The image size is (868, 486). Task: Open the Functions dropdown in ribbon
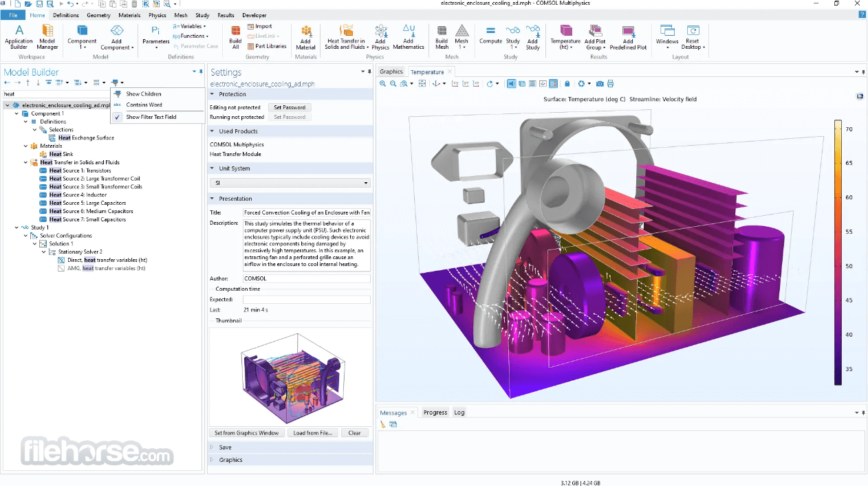pyautogui.click(x=191, y=36)
